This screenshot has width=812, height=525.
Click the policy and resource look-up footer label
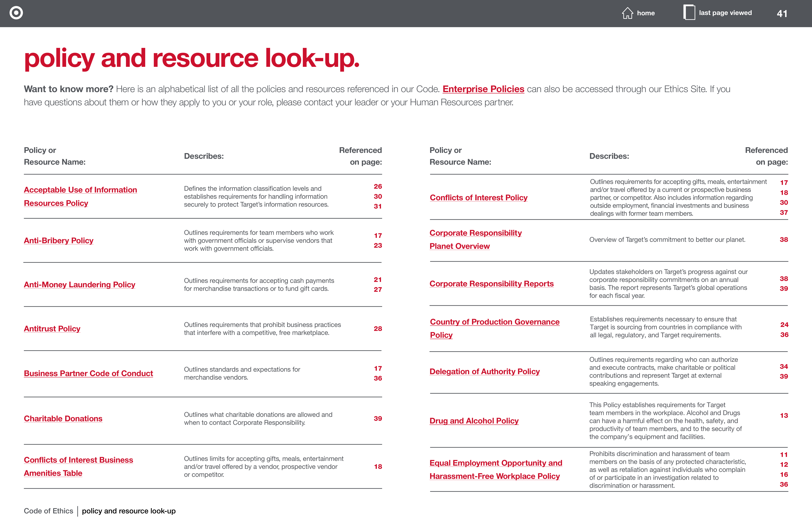[129, 511]
